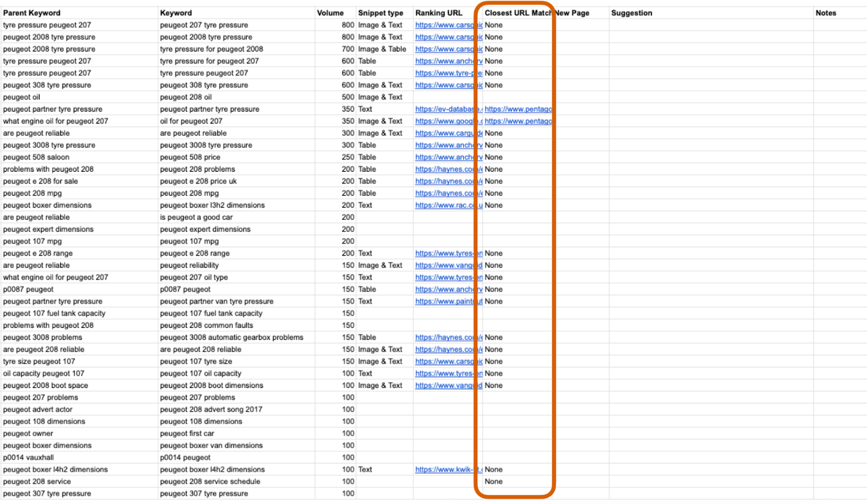Select cell 'peugeot 508 price'

point(190,157)
